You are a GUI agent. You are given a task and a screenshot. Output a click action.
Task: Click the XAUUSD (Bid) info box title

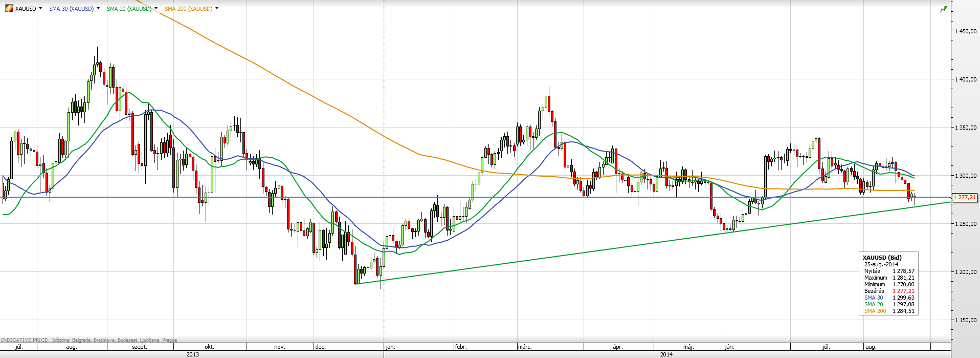tap(882, 258)
